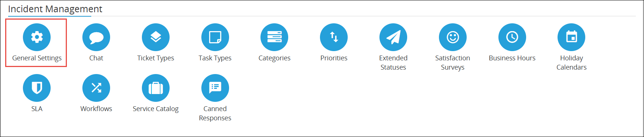Open the Categories icon
Screen dimensions: 644x137
pos(274,37)
